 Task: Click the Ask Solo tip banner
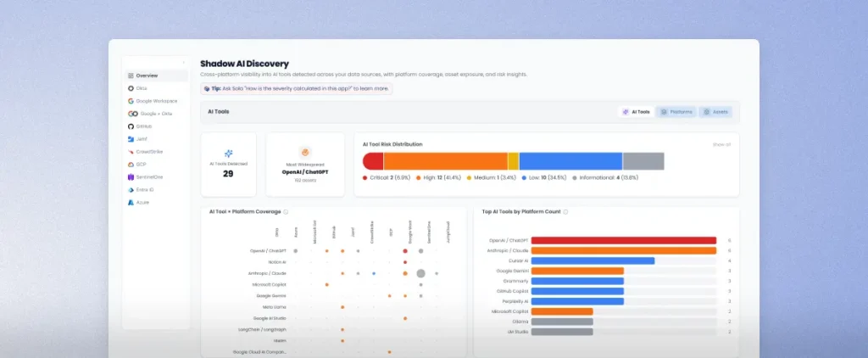click(x=296, y=88)
